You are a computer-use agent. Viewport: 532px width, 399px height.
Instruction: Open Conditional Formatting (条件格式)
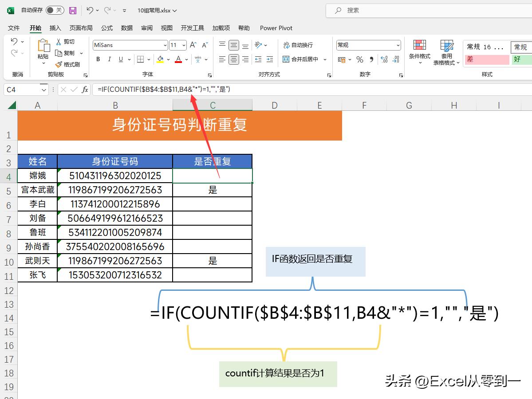point(419,51)
